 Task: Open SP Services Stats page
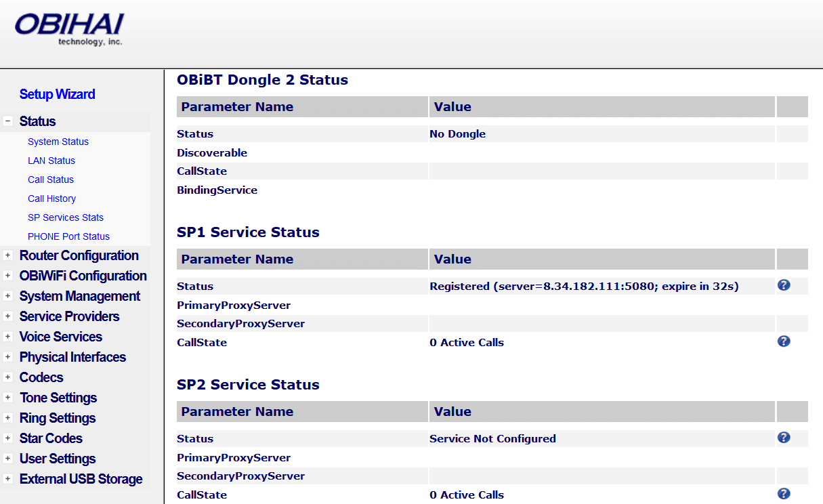click(66, 217)
